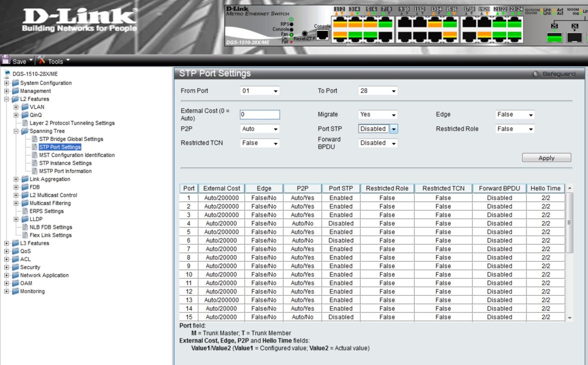Click the console port on switch image
Viewport: 588px width, 365px height.
(322, 35)
